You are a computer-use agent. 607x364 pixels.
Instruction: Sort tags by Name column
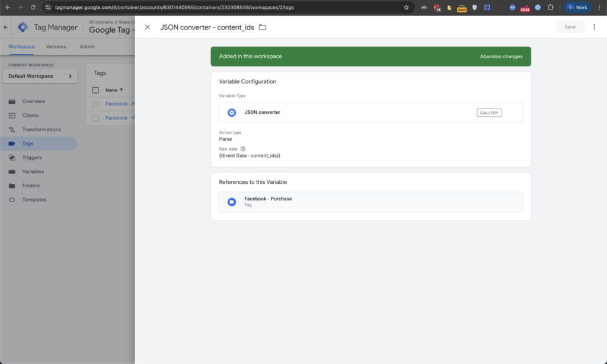pyautogui.click(x=114, y=90)
